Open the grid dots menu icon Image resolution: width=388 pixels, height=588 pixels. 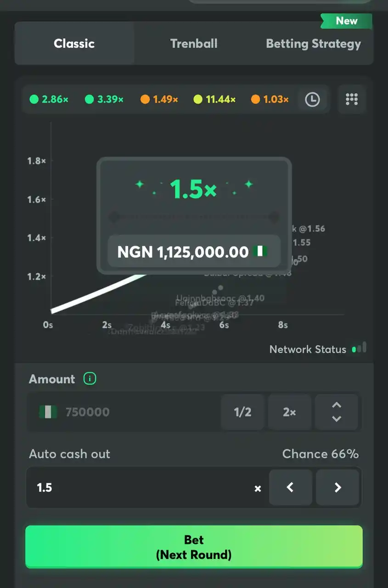tap(352, 99)
